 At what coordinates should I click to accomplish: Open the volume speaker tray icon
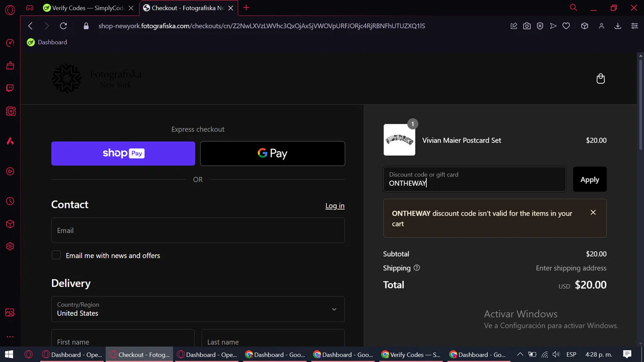click(556, 354)
